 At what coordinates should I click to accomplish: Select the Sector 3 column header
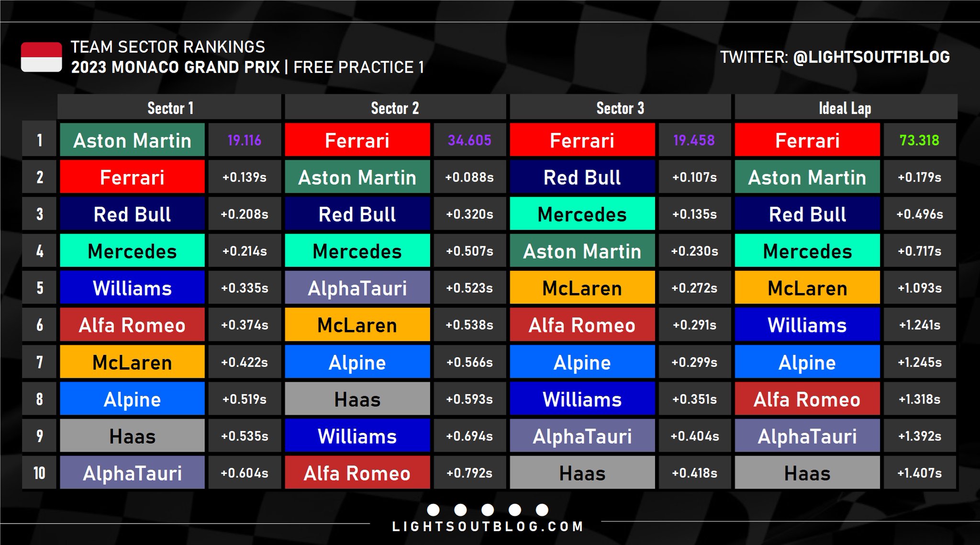tap(621, 107)
